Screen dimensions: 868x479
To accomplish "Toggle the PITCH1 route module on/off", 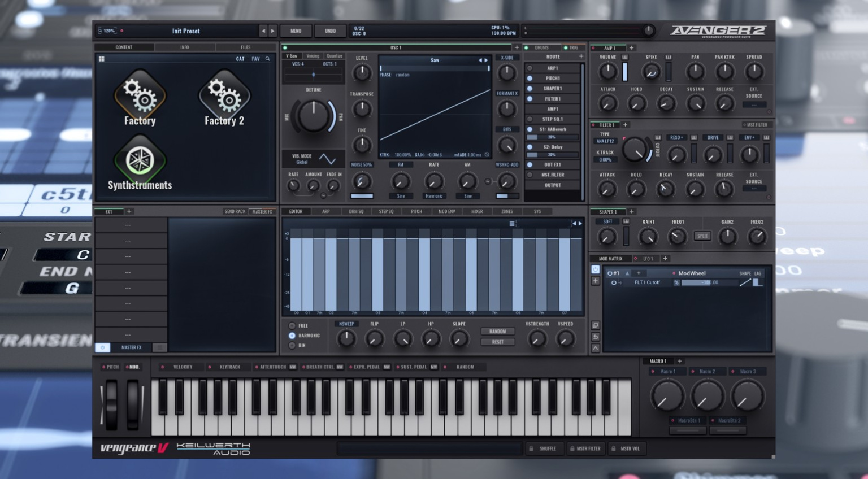I will tap(530, 79).
